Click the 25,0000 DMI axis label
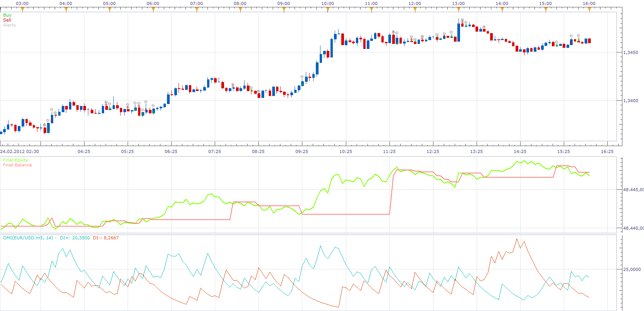Screen dimensions: 644x311 tap(632, 269)
